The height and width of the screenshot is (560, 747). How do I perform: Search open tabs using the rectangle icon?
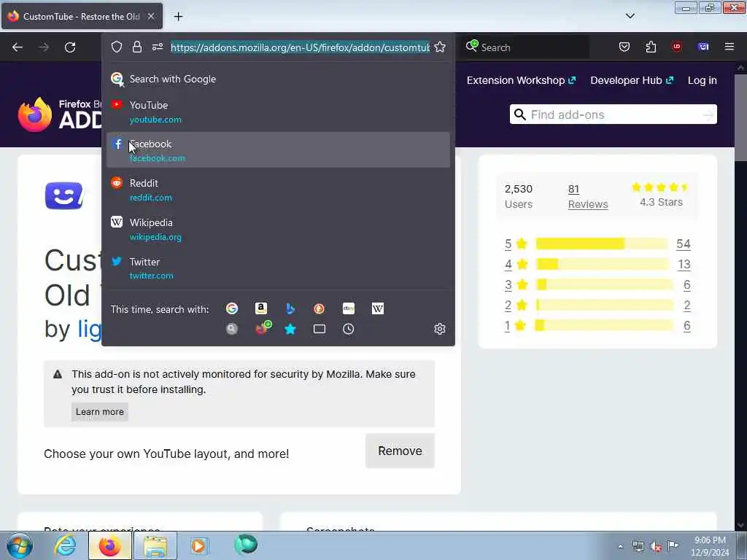[x=320, y=329]
